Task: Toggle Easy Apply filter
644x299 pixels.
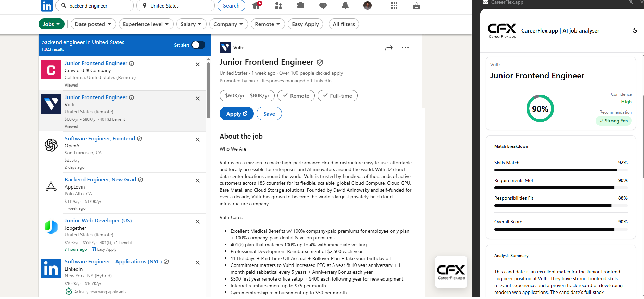Action: (x=305, y=24)
